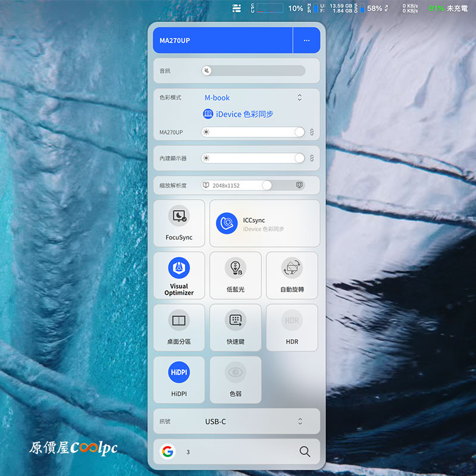Click the magnifier search icon
This screenshot has width=476, height=476.
point(305,452)
